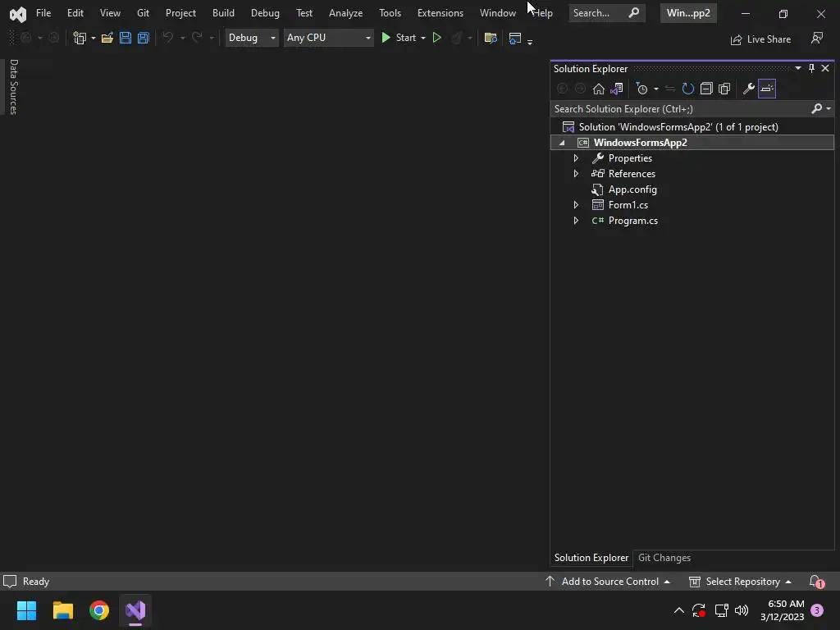The image size is (840, 630).
Task: Select Program.cs file in the tree
Action: 632,220
